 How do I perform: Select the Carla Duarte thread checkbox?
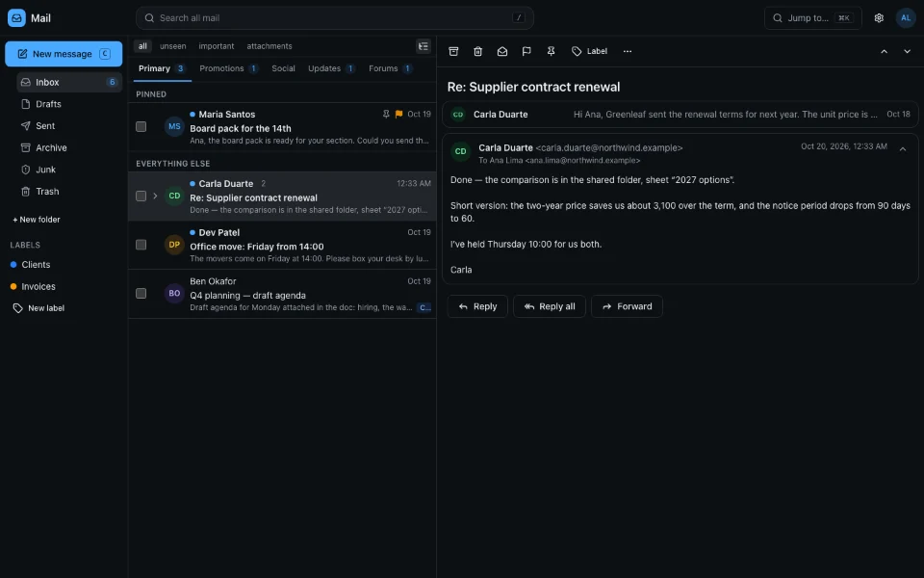(x=141, y=196)
